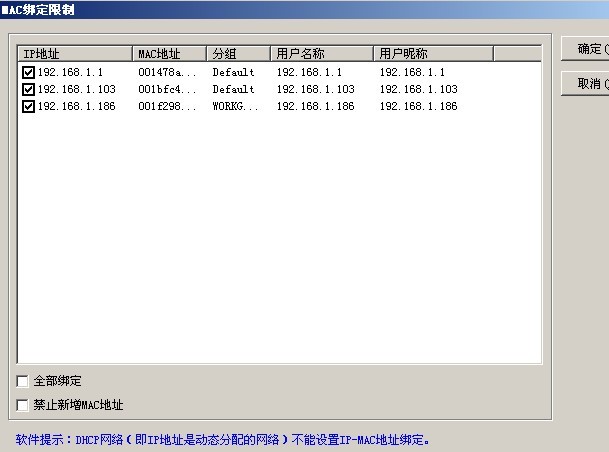Screen dimensions: 609x452
Task: Sort by the 分组 column header
Action: click(x=238, y=54)
